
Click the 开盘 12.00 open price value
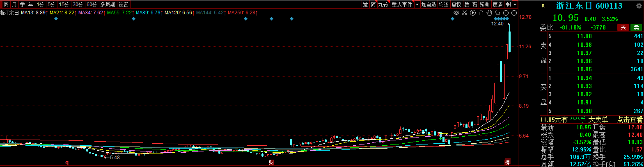635,127
